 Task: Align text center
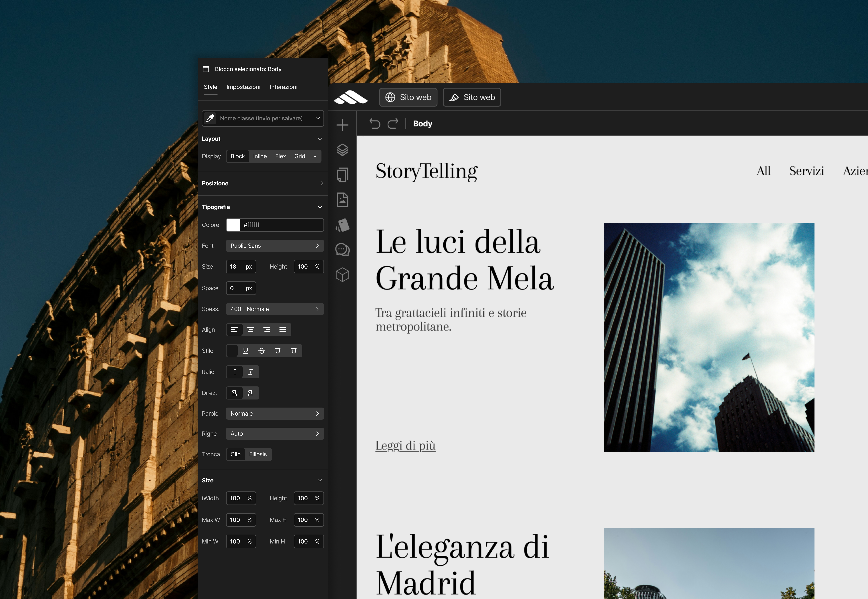(251, 329)
